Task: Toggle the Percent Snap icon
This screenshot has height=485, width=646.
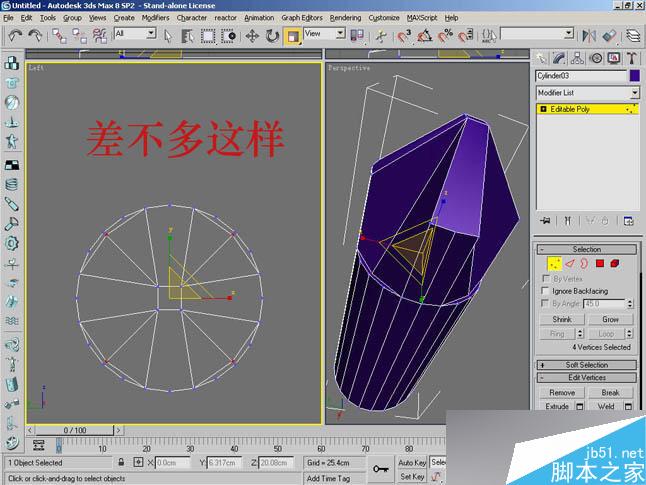Action: [445, 36]
